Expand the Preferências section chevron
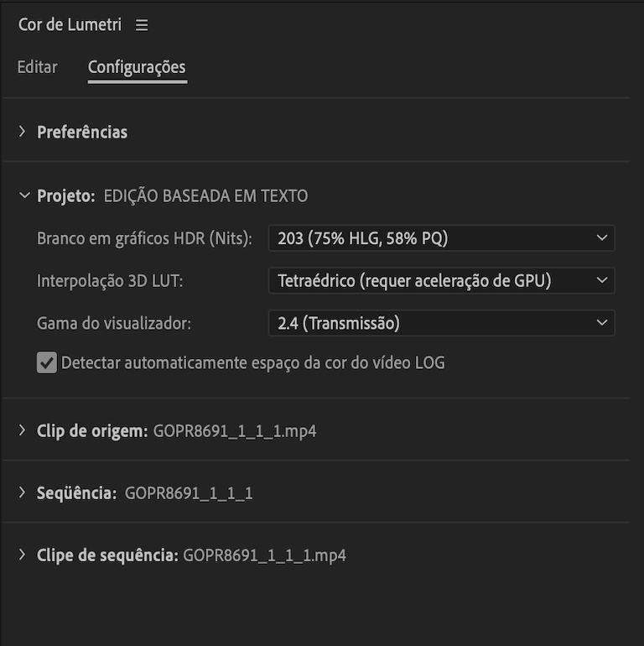The image size is (644, 646). (23, 132)
